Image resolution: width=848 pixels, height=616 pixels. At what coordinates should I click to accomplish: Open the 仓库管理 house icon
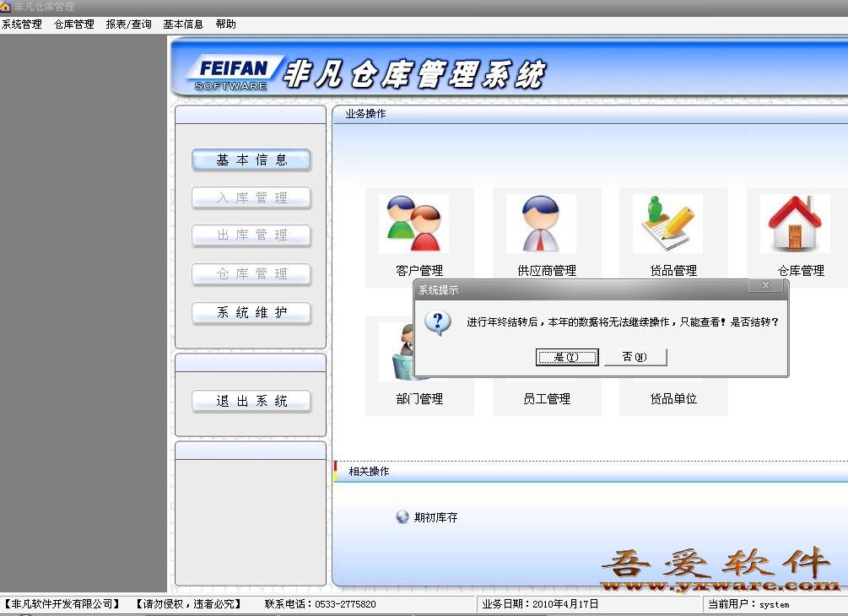click(x=795, y=224)
